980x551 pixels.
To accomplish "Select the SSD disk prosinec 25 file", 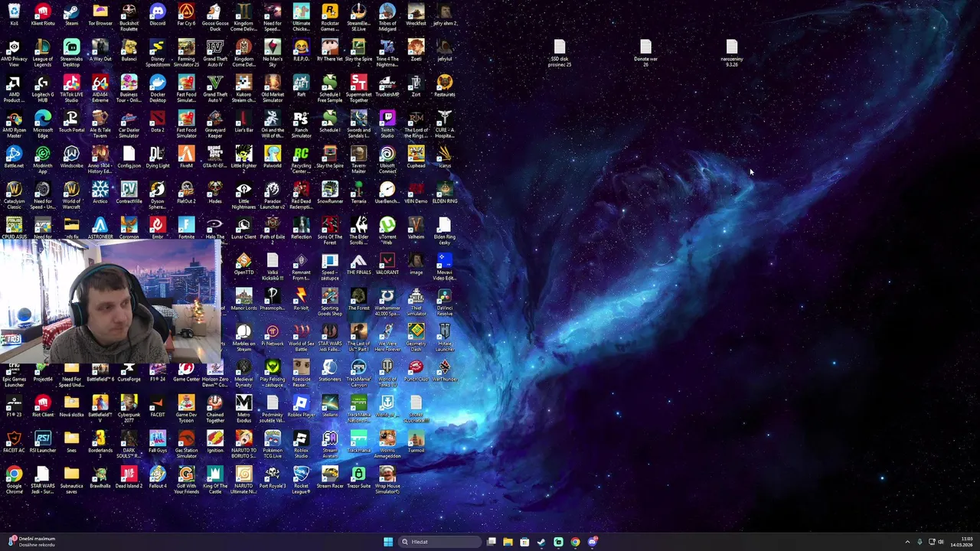I will point(560,54).
